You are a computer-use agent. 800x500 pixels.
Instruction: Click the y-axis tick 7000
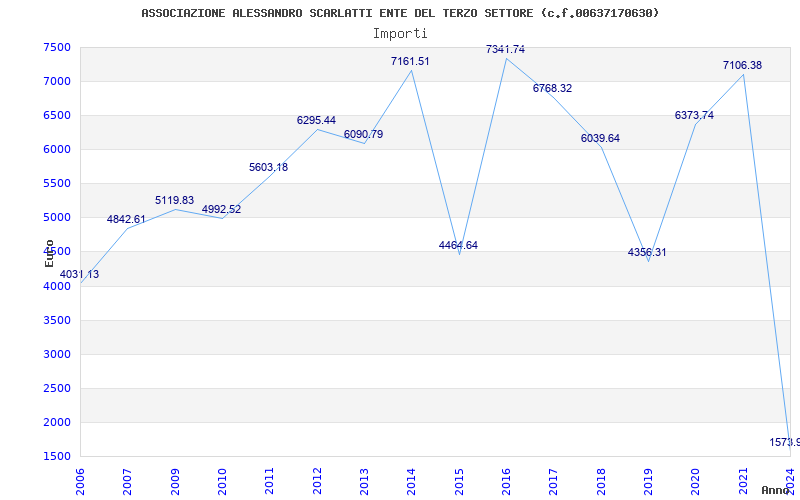pos(57,82)
